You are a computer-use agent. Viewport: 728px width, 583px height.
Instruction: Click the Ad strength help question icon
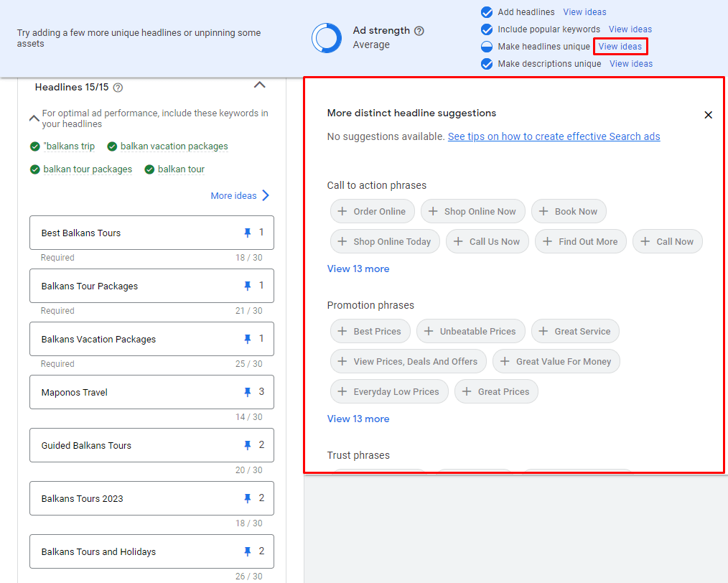tap(419, 31)
